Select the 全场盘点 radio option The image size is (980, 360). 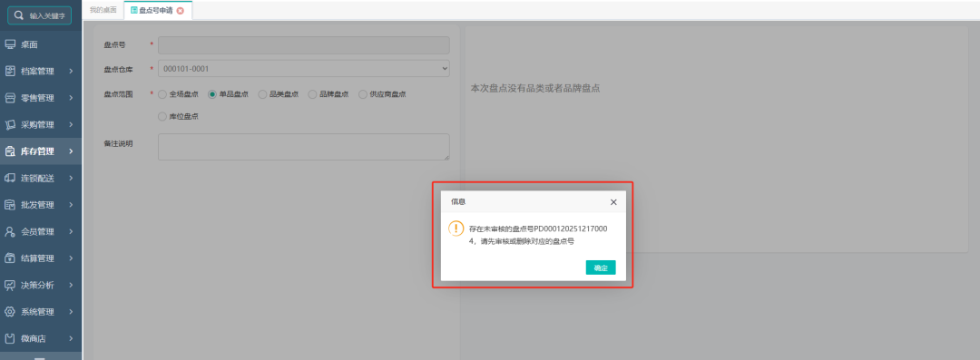(162, 94)
